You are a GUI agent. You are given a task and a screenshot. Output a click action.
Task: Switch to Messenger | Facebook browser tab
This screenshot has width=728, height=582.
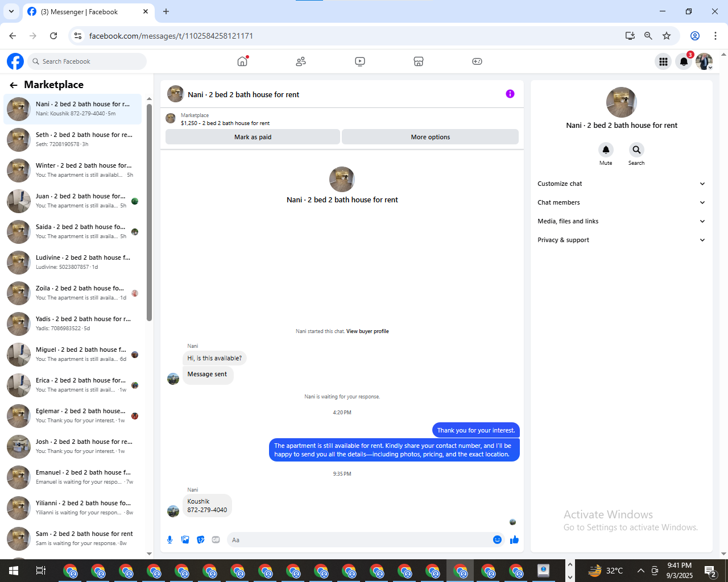tap(88, 12)
